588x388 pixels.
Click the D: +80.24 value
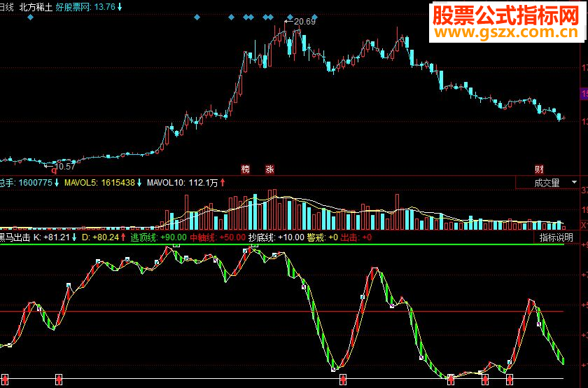tap(104, 237)
